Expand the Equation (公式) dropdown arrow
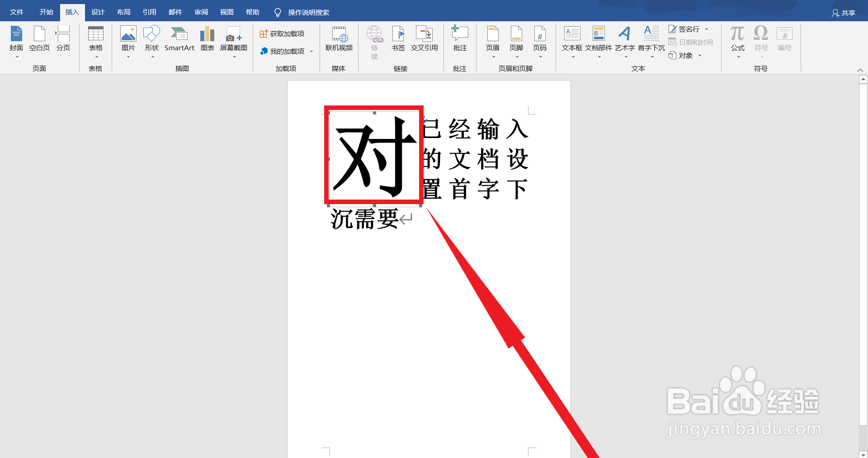The image size is (868, 458). pos(739,57)
